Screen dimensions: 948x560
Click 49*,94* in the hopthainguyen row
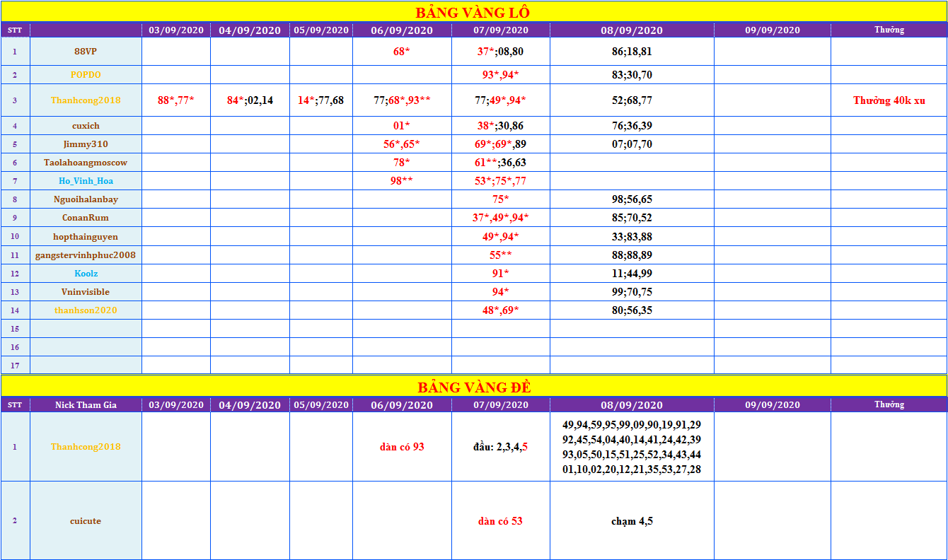click(x=501, y=236)
